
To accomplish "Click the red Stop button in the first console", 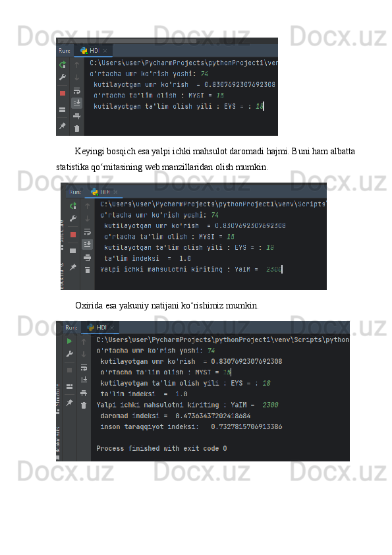I will pos(63,94).
